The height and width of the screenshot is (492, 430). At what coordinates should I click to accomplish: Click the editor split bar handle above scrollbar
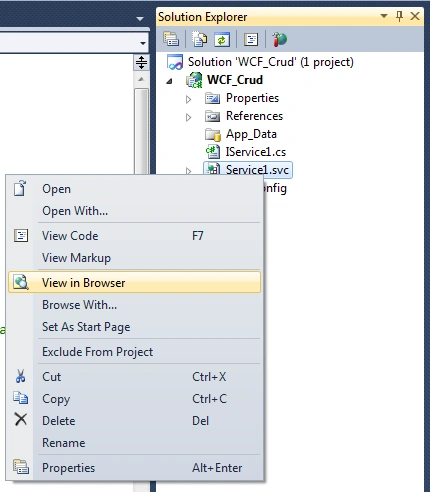point(141,62)
